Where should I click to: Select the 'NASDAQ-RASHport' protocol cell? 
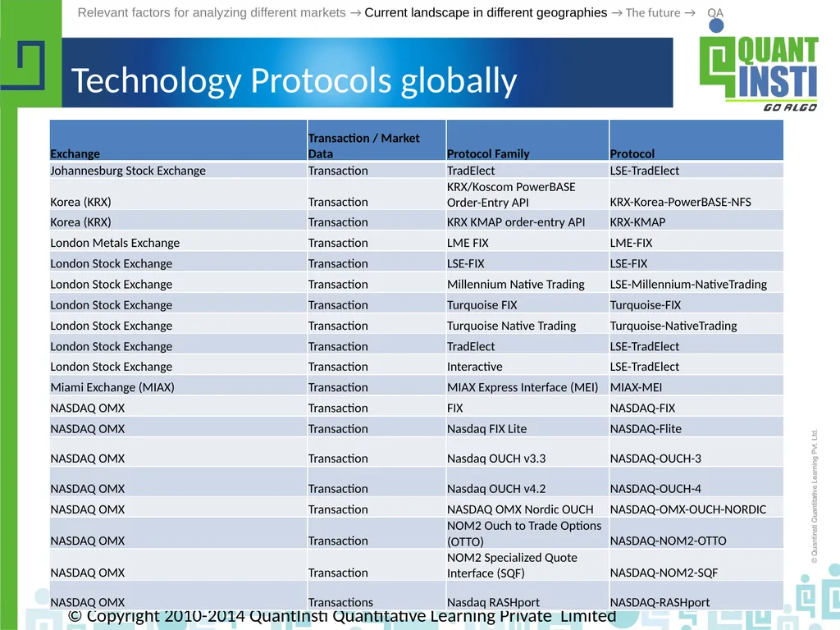[x=696, y=596]
